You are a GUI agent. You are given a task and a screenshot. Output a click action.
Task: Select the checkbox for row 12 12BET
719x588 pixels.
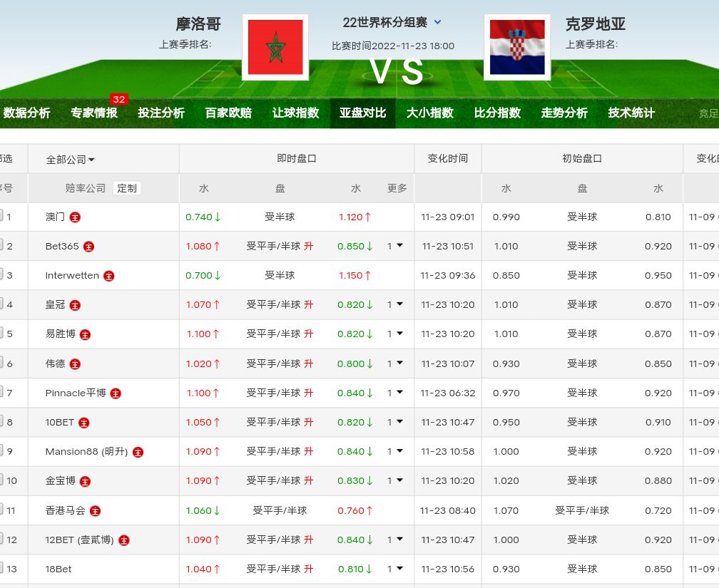[1, 539]
